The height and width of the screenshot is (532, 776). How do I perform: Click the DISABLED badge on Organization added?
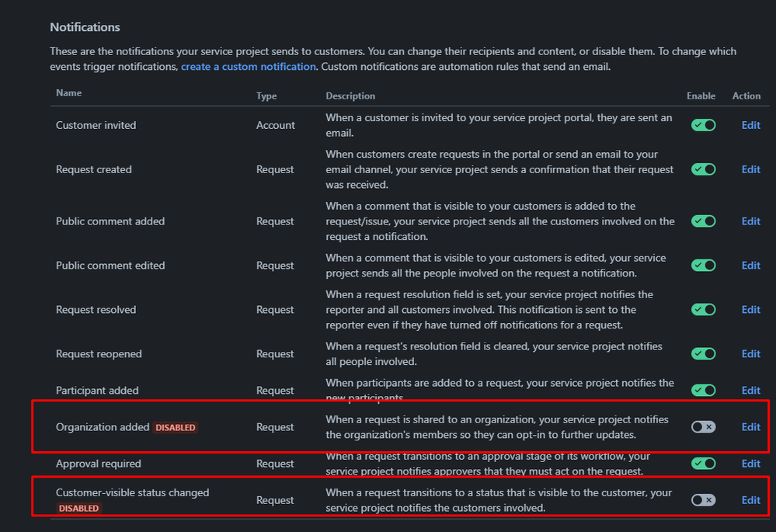176,426
